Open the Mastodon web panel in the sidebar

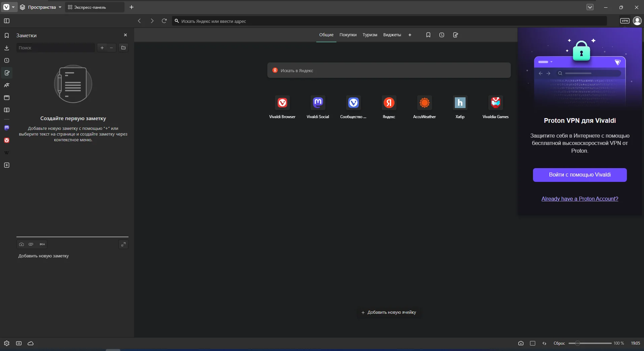pyautogui.click(x=7, y=128)
